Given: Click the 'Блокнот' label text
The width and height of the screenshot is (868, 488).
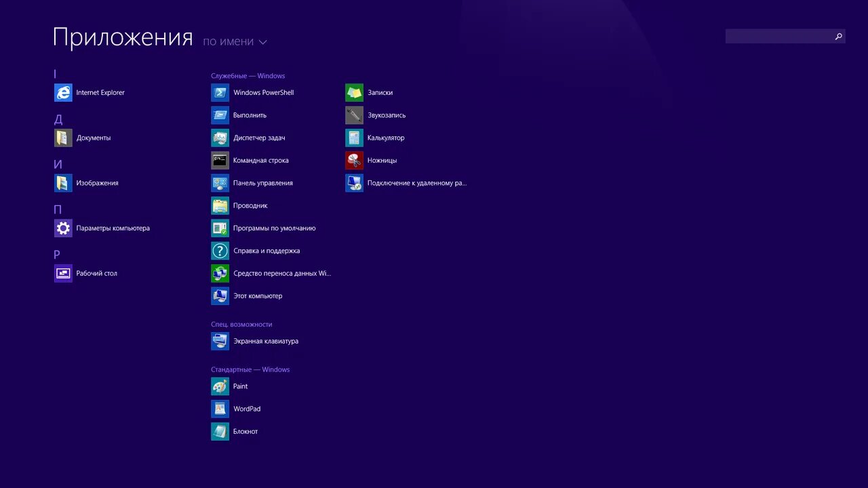Looking at the screenshot, I should [x=245, y=432].
